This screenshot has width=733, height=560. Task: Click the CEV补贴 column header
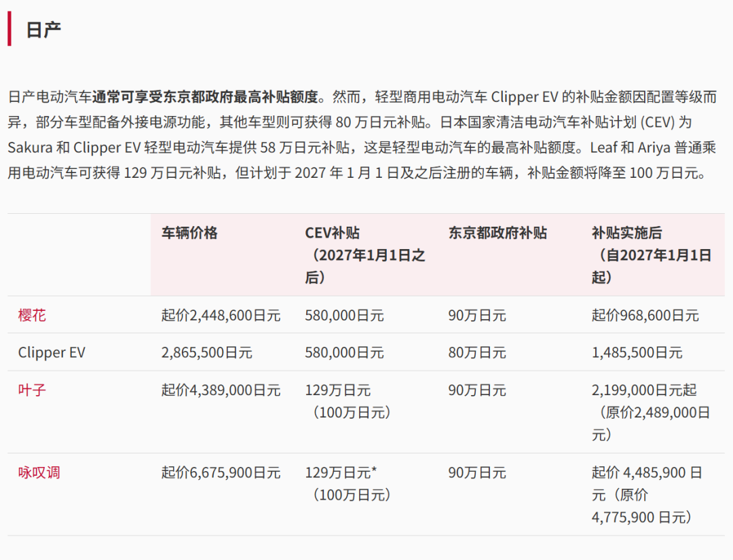364,255
